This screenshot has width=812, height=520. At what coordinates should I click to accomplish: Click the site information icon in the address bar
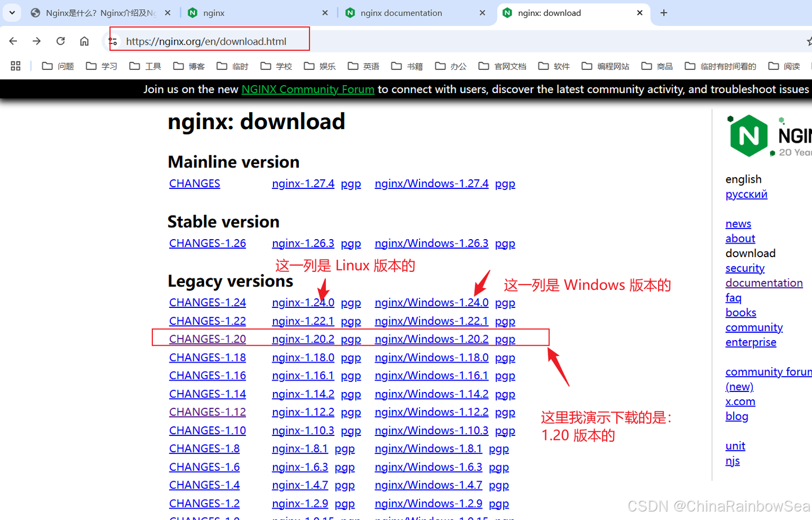[113, 41]
